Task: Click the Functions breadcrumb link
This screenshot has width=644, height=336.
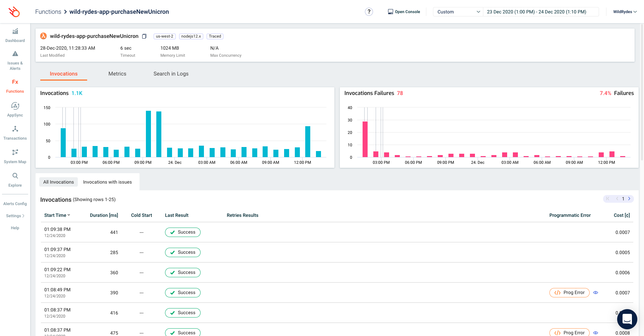Action: coord(48,12)
